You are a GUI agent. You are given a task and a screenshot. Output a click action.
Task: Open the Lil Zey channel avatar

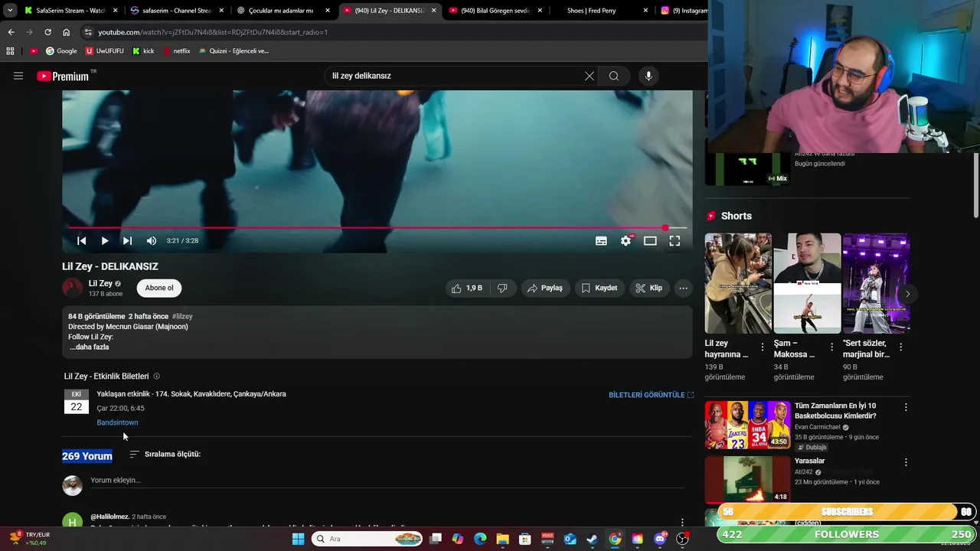(72, 288)
